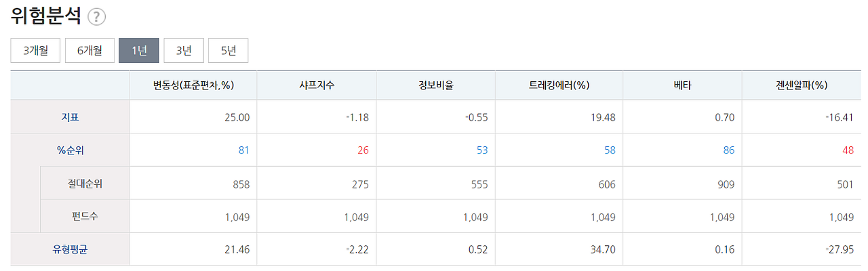
Task: Select the 3개월 period tab
Action: click(35, 50)
